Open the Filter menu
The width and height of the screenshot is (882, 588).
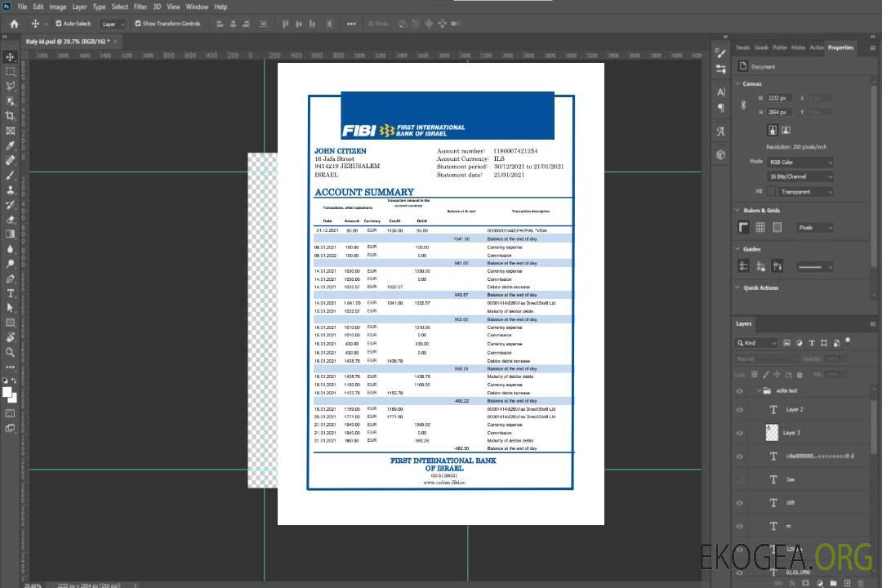click(x=140, y=7)
